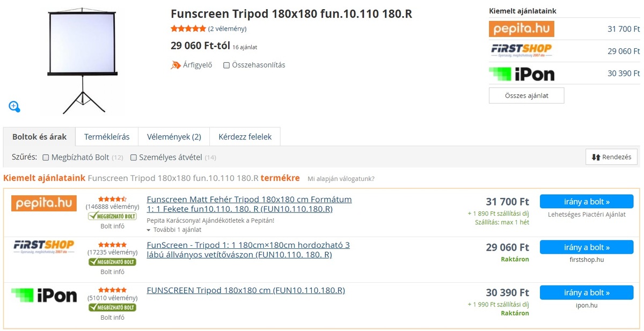The height and width of the screenshot is (331, 644).
Task: Click the + 1 890 Ft szállítási díj text
Action: point(499,214)
